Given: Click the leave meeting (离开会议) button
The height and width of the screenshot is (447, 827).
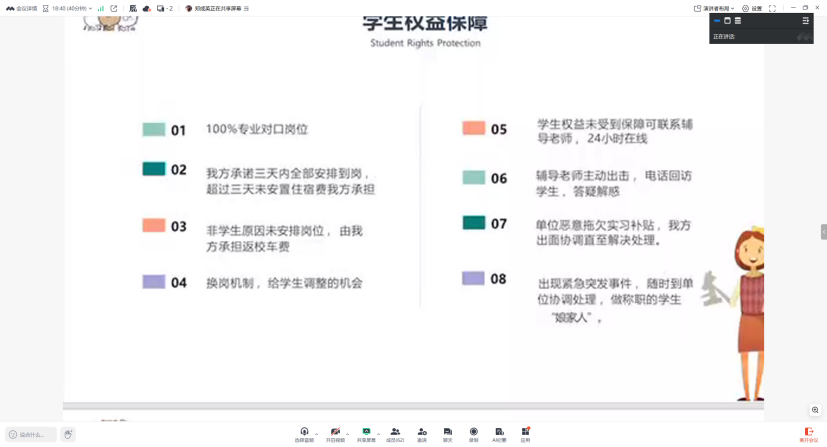Looking at the screenshot, I should pos(808,434).
